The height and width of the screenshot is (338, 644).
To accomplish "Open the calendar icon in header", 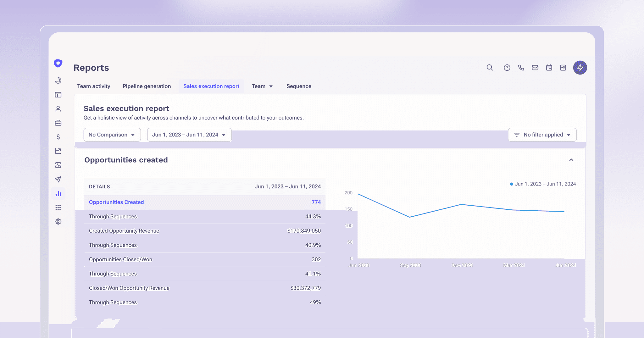I will (x=549, y=68).
